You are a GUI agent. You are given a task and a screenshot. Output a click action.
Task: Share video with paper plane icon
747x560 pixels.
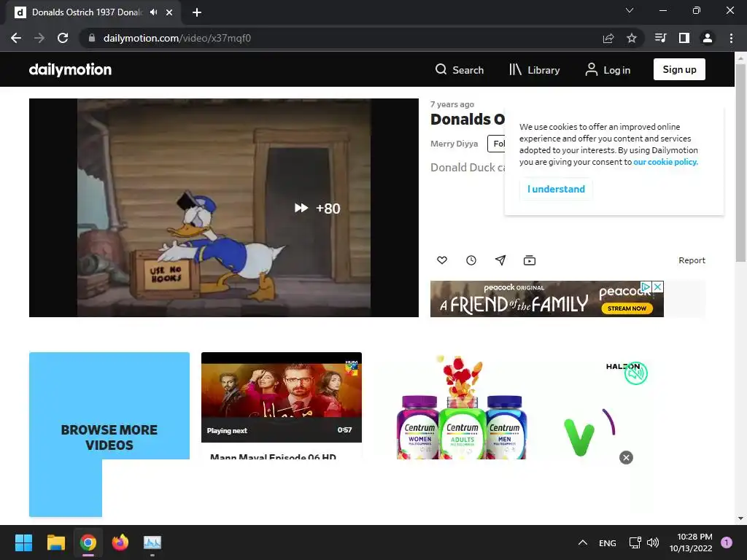pos(500,260)
